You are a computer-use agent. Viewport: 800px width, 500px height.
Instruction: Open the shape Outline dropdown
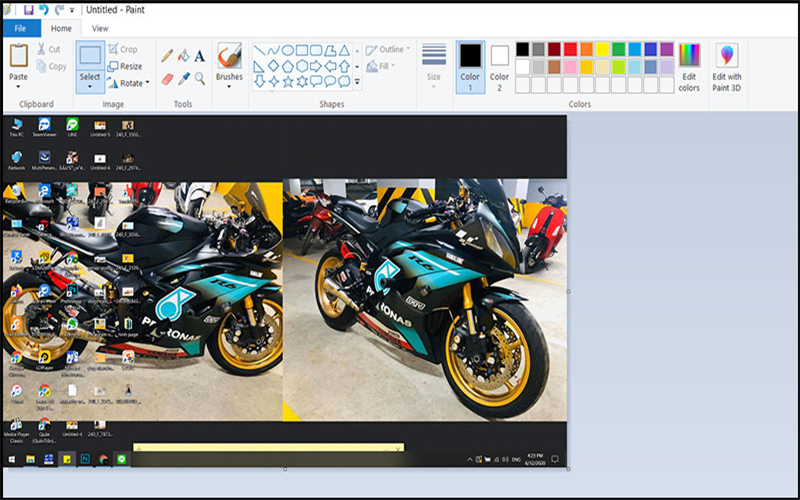point(389,49)
